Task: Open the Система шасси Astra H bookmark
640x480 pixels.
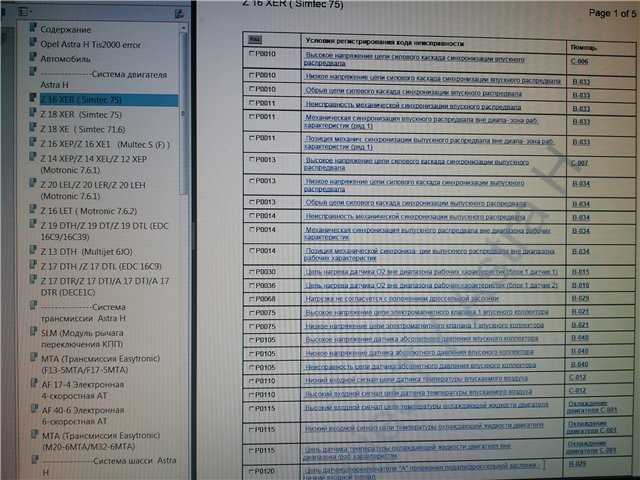Action: [x=109, y=466]
